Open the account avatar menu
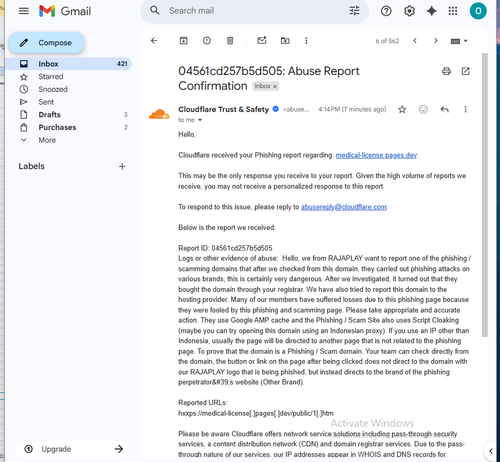The width and height of the screenshot is (500, 462). (x=478, y=11)
